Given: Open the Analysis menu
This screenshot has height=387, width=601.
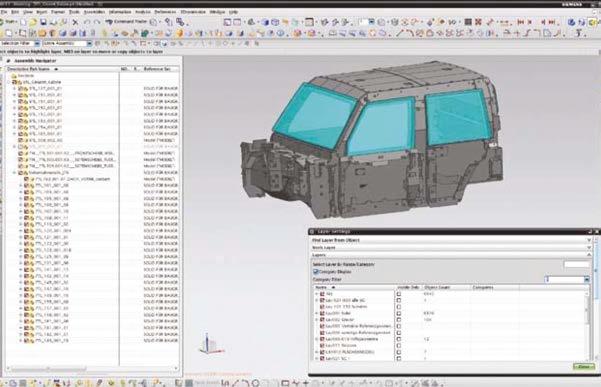Looking at the screenshot, I should point(143,12).
